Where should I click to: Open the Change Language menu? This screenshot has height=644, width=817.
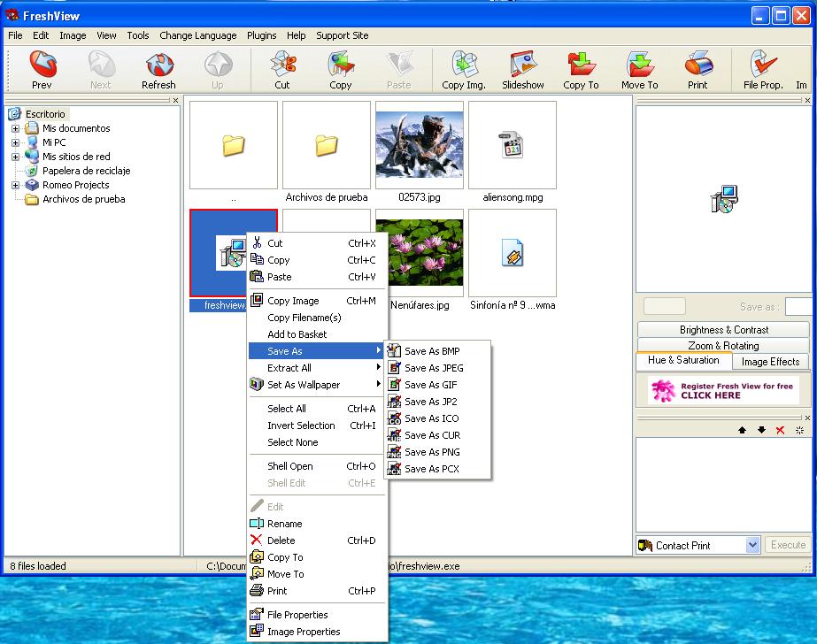click(x=198, y=35)
